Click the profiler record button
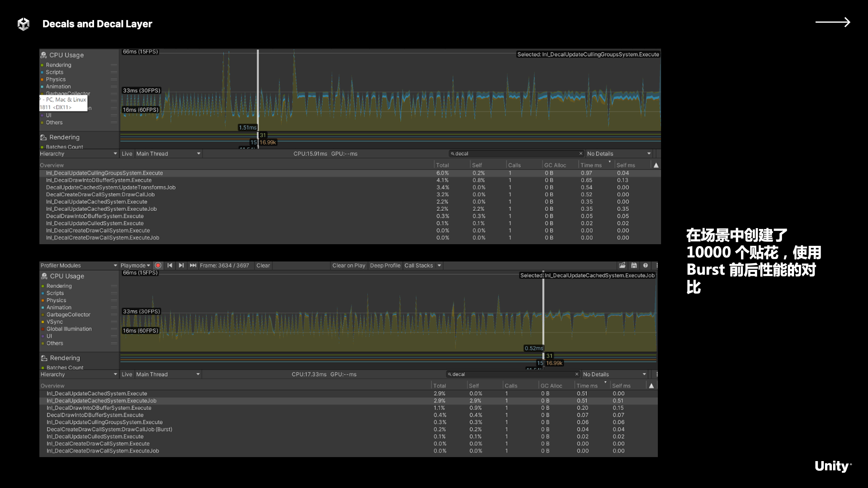 point(158,265)
